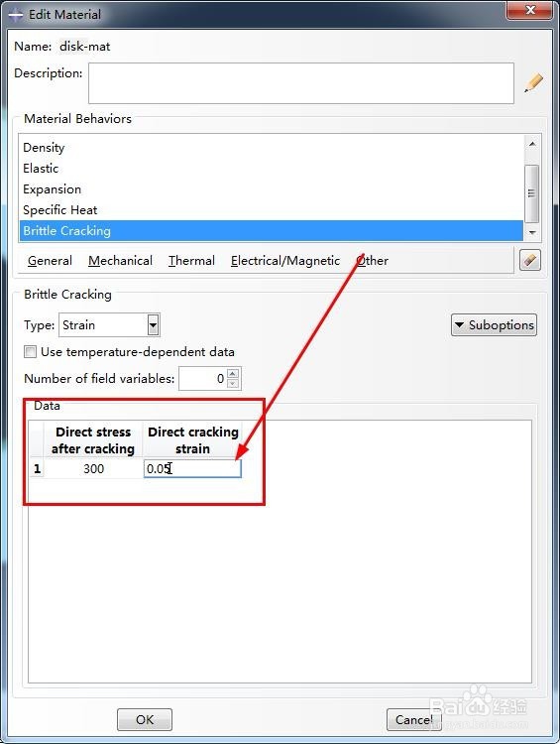This screenshot has width=560, height=744.
Task: Click the Cancel button
Action: 414,720
